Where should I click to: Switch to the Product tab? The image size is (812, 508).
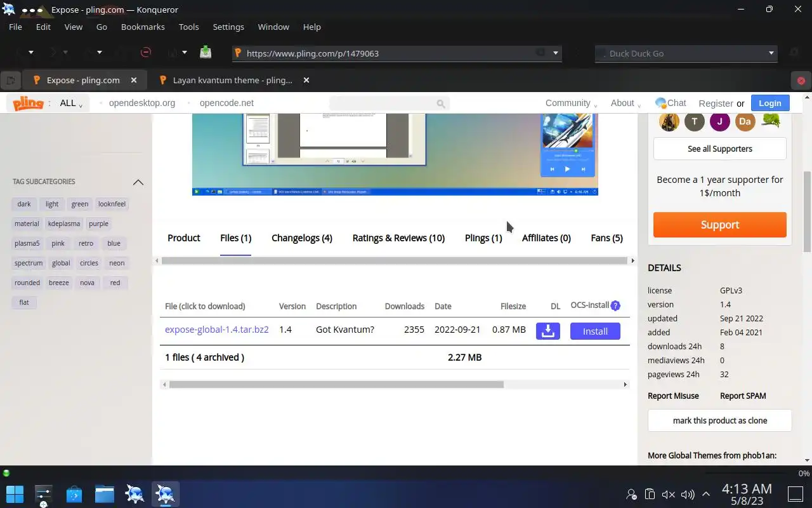point(184,237)
